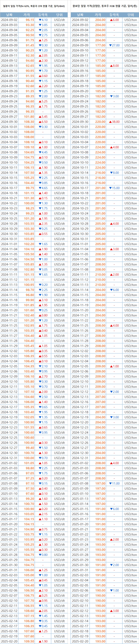The image size is (139, 644).
Task: Click the red up arrow beside 38.00
Action: click(110, 122)
